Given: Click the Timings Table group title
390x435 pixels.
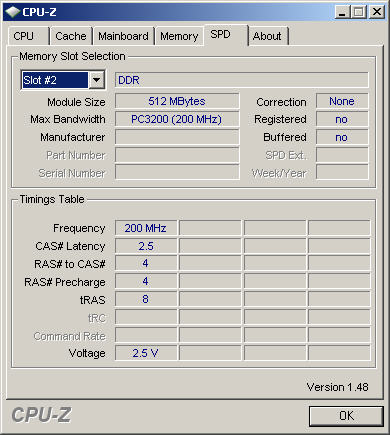Looking at the screenshot, I should [52, 199].
